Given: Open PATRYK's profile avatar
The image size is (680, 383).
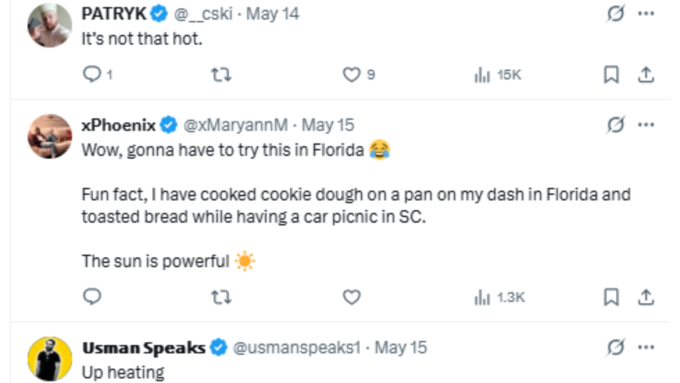Looking at the screenshot, I should pyautogui.click(x=49, y=25).
